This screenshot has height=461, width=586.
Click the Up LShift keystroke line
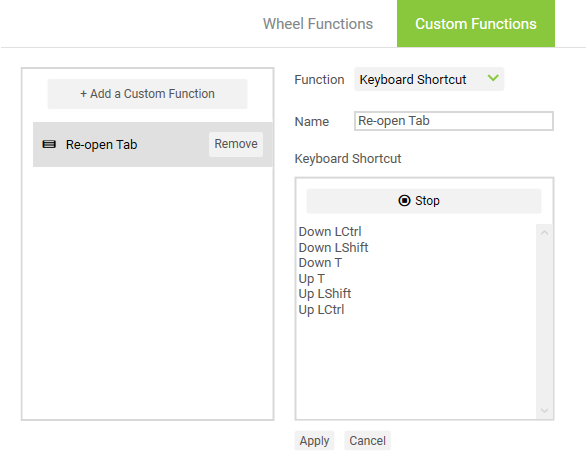tap(325, 294)
